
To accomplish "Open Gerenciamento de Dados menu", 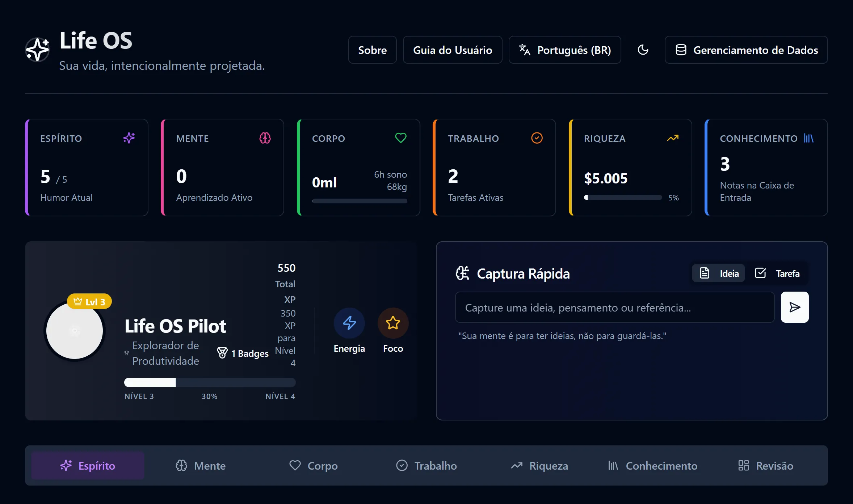I will [746, 50].
